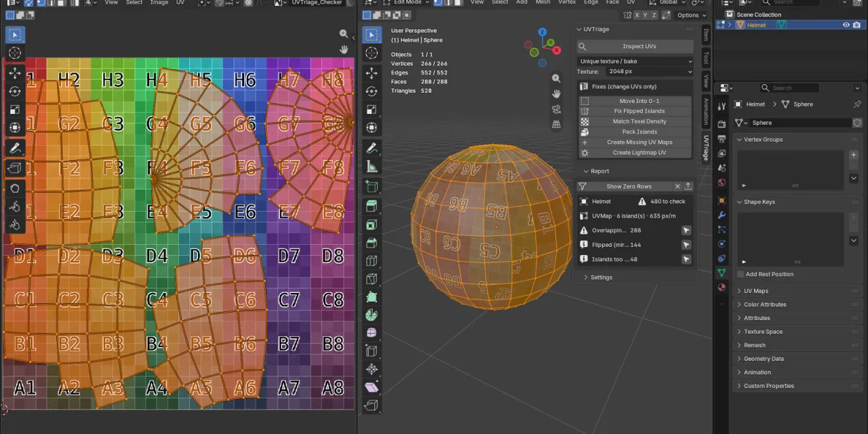868x434 pixels.
Task: Select the Relax tool in UV editor
Action: pos(15,206)
